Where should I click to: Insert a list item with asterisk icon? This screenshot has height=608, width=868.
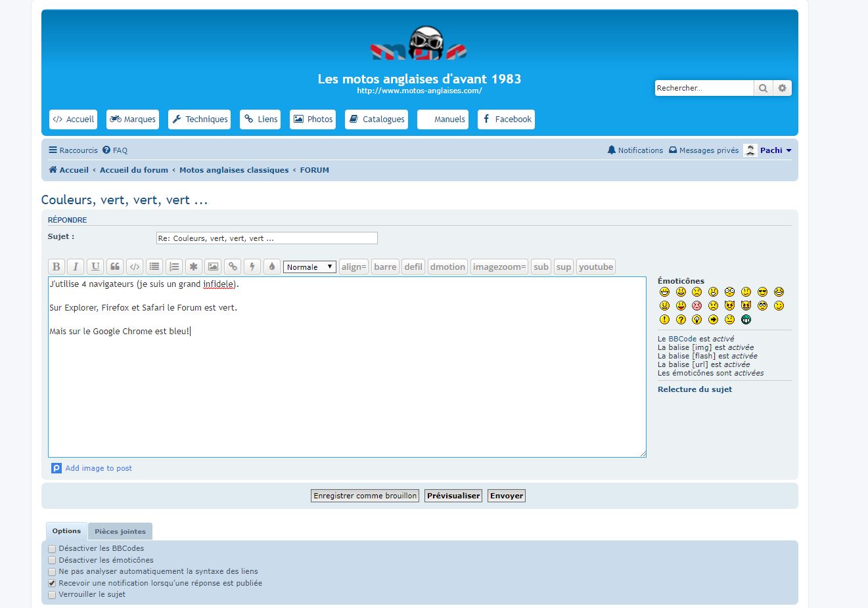click(193, 267)
